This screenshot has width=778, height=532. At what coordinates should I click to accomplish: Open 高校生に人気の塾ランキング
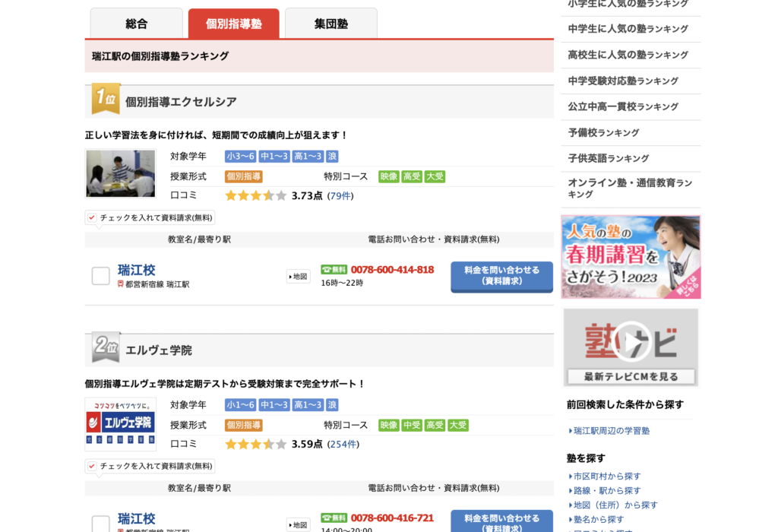628,55
